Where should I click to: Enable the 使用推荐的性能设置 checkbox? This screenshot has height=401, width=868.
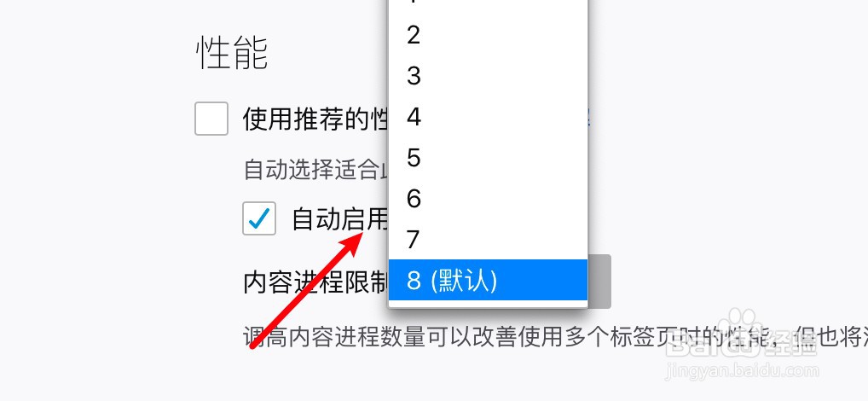click(211, 119)
